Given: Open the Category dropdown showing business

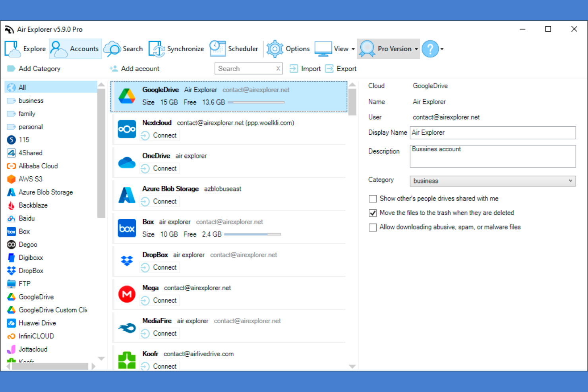Looking at the screenshot, I should [492, 181].
